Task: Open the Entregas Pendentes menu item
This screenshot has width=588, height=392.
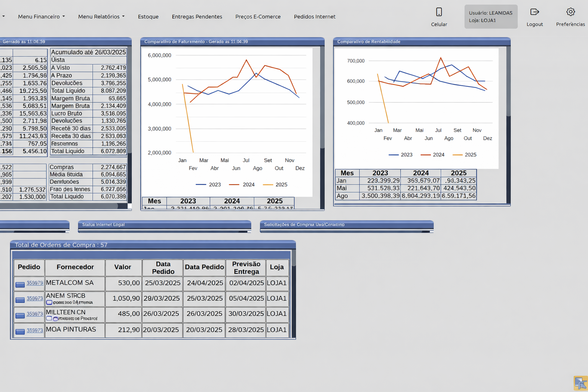Action: [197, 16]
